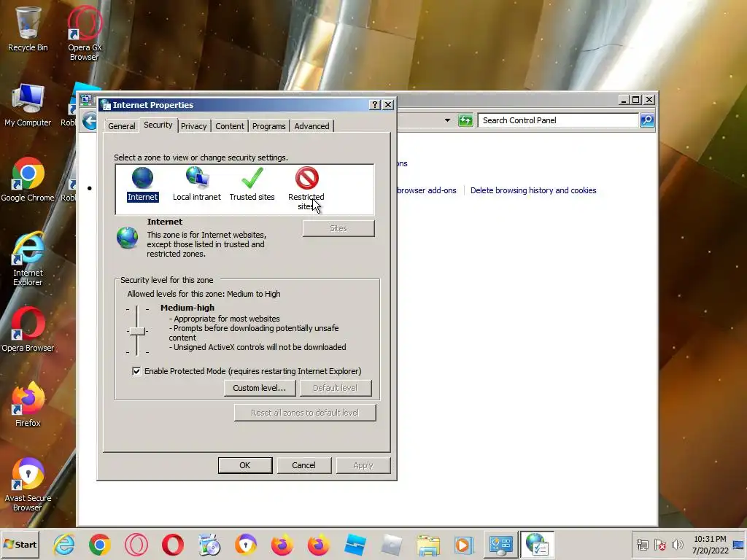Screen dimensions: 747x560
Task: Open Opera Browser desktop shortcut
Action: 28,330
